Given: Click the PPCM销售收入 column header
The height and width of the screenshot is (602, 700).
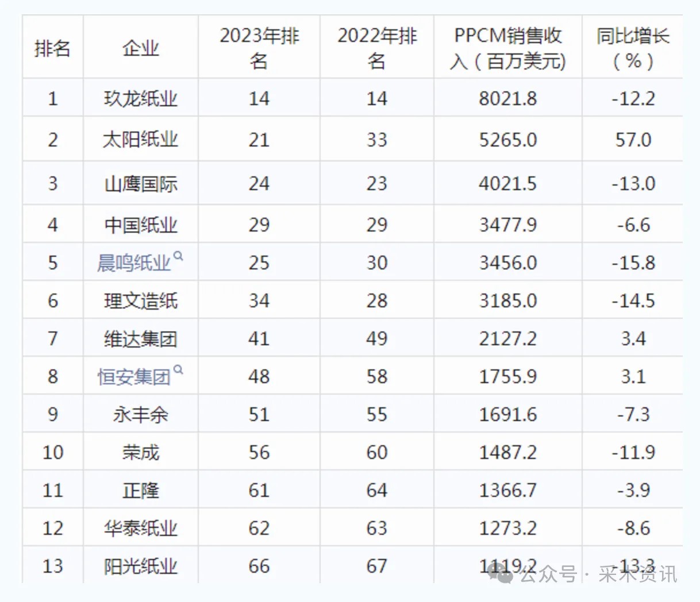Looking at the screenshot, I should (507, 47).
